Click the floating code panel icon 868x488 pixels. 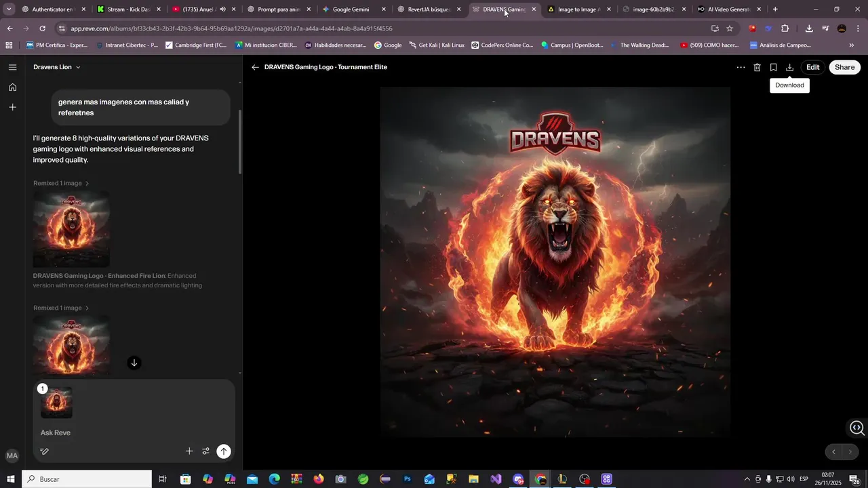[x=857, y=428]
